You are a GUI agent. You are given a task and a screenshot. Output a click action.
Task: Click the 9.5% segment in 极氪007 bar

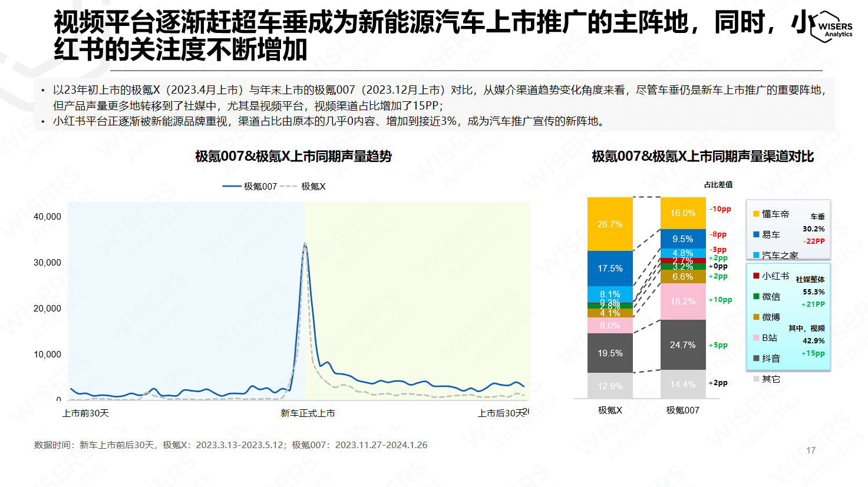coord(683,238)
